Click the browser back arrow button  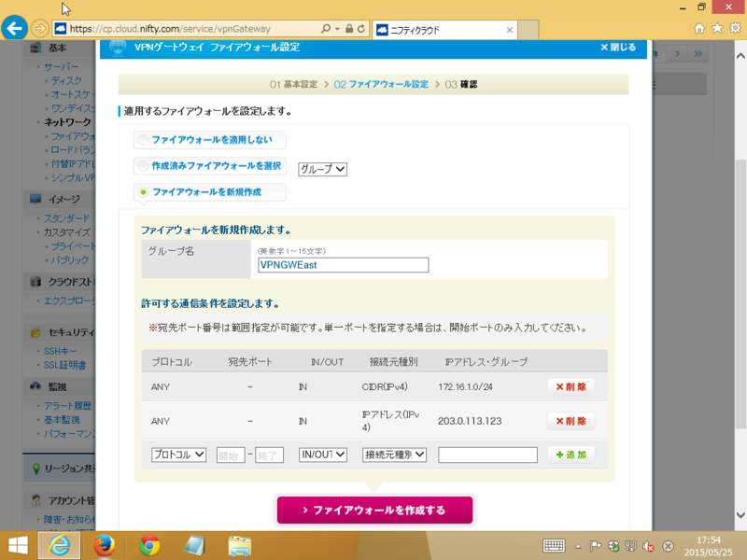pyautogui.click(x=14, y=28)
